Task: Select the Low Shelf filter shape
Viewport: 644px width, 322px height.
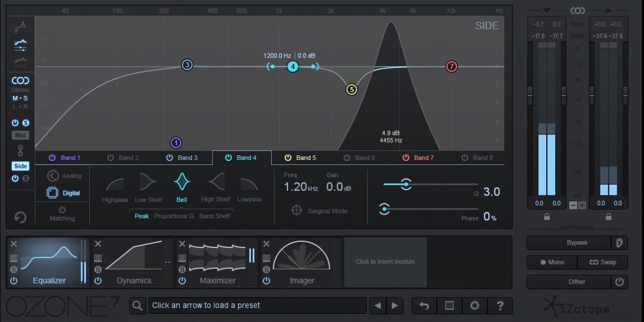Action: click(x=148, y=182)
